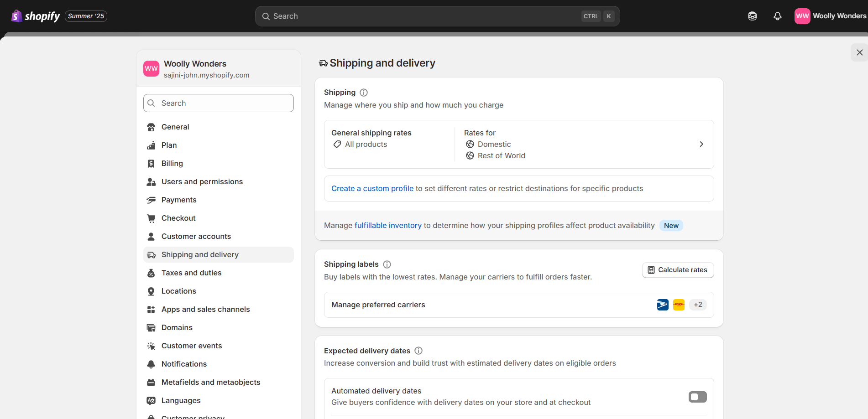Viewport: 868px width, 419px height.
Task: Click the General store icon
Action: pos(151,127)
